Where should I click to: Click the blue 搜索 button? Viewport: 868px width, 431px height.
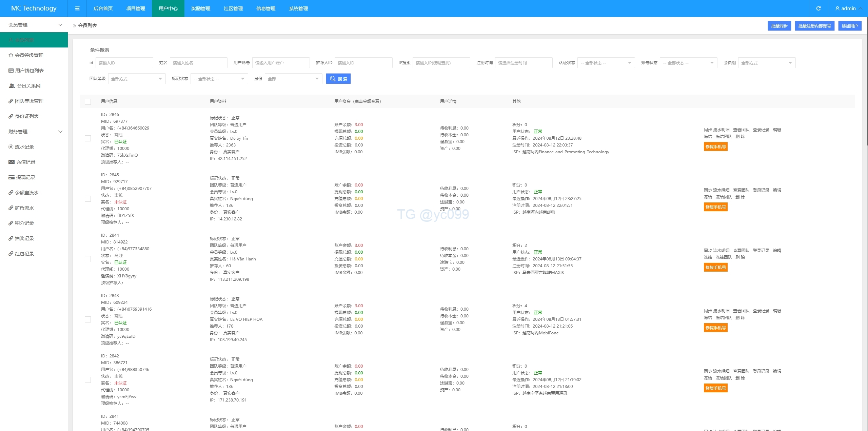click(x=338, y=79)
